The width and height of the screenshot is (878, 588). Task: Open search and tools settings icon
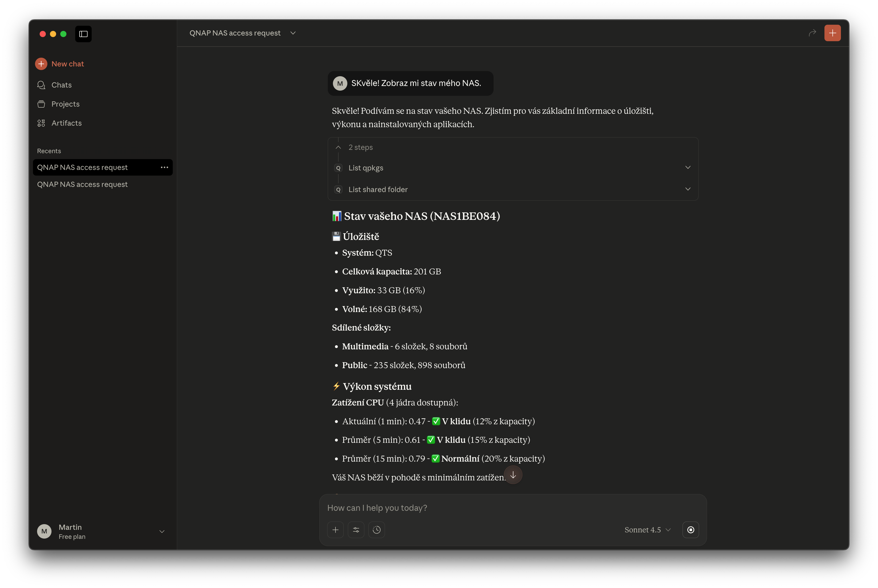(x=356, y=530)
